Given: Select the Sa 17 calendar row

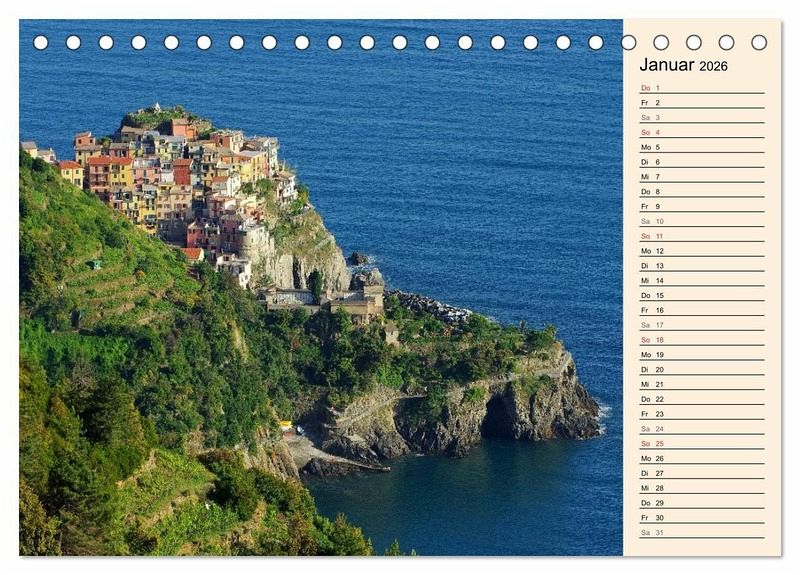Looking at the screenshot, I should pyautogui.click(x=702, y=324).
